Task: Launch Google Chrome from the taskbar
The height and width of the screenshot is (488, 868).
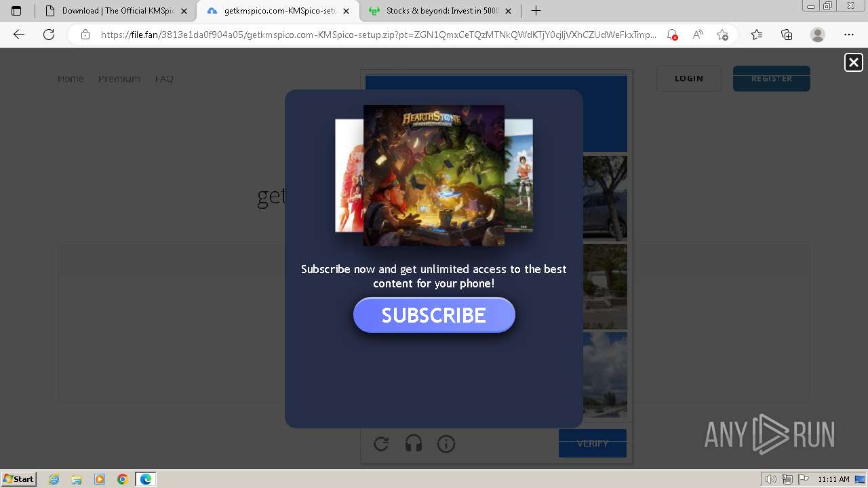Action: 123,479
